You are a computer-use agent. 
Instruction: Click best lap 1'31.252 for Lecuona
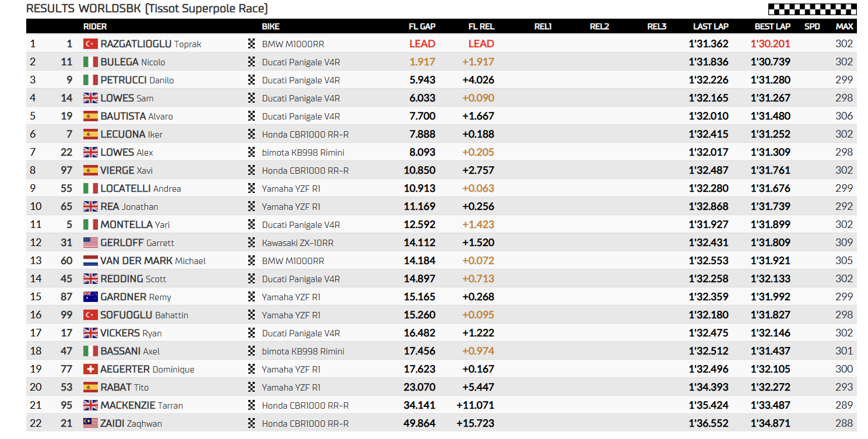click(x=771, y=134)
